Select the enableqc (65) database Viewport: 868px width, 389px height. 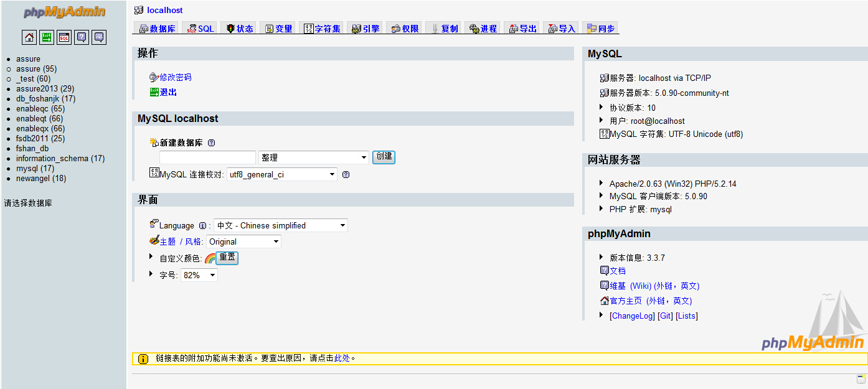pos(40,109)
